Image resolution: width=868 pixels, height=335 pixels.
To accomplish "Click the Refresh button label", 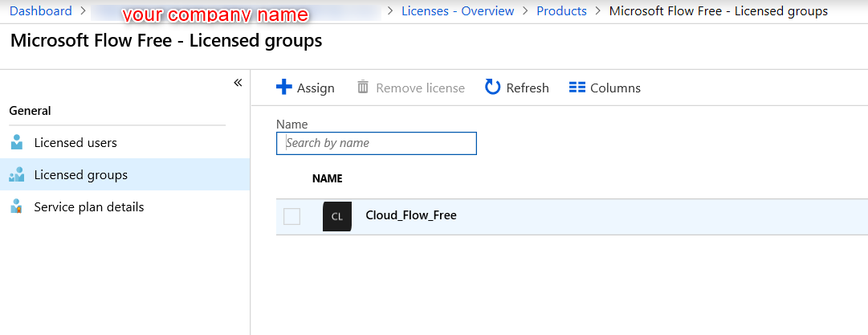I will 528,88.
